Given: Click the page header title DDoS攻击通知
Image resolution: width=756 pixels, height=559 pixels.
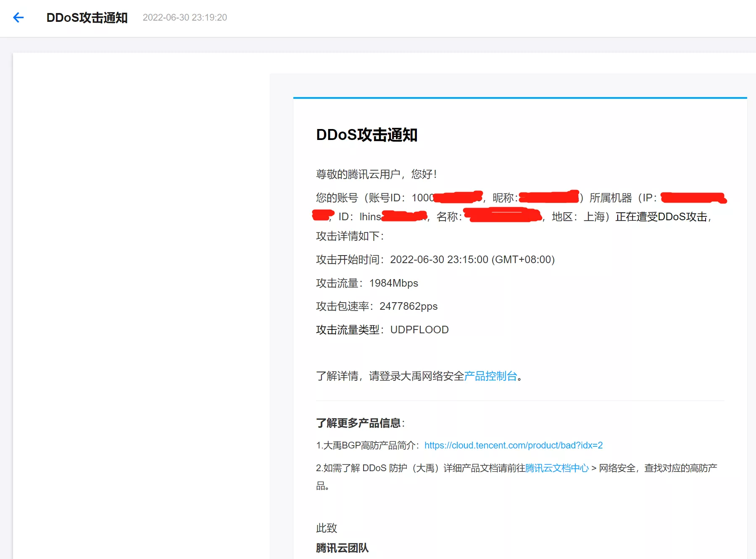Looking at the screenshot, I should click(87, 18).
